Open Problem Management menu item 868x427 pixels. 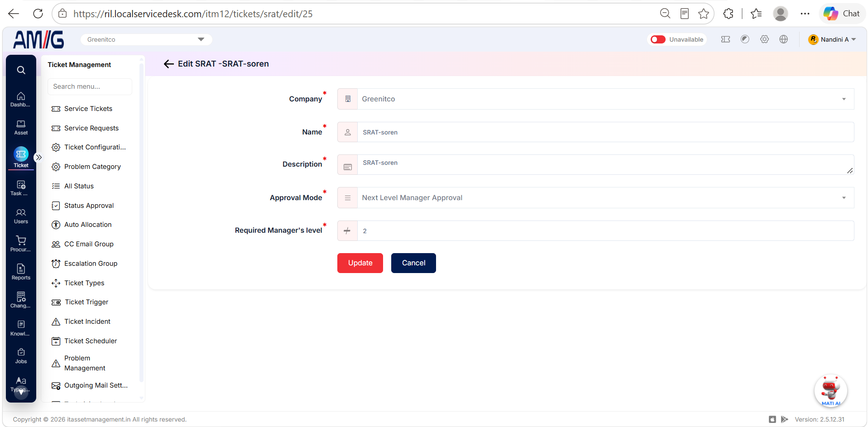tap(85, 363)
